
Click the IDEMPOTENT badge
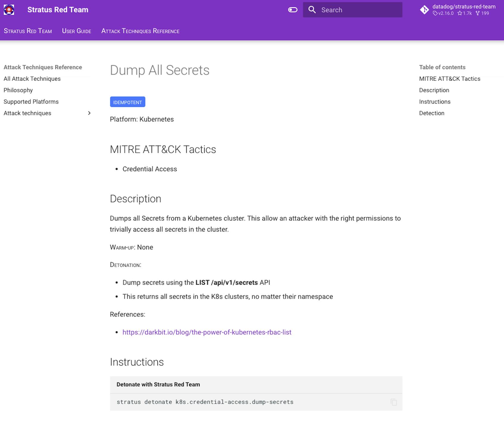[127, 102]
